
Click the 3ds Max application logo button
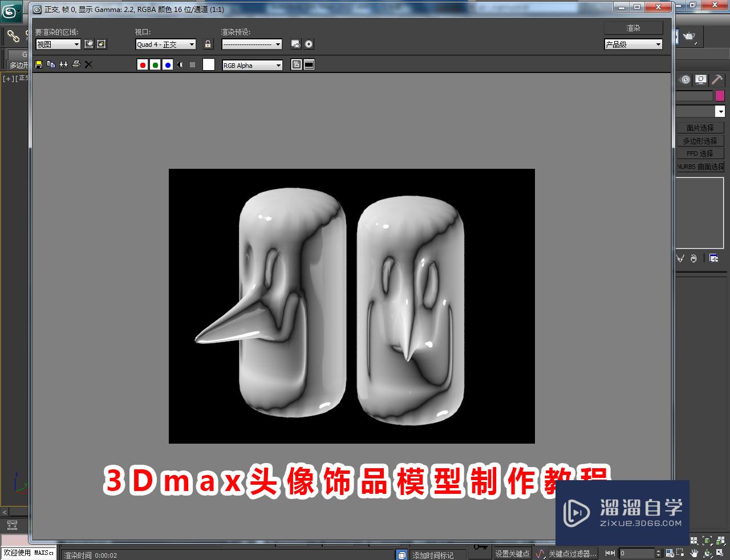(x=10, y=11)
